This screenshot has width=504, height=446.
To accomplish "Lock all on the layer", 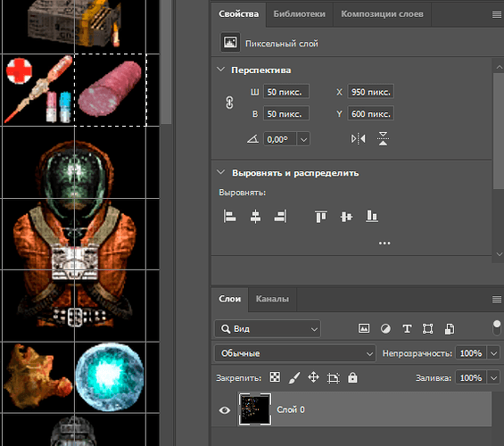I will coord(352,377).
